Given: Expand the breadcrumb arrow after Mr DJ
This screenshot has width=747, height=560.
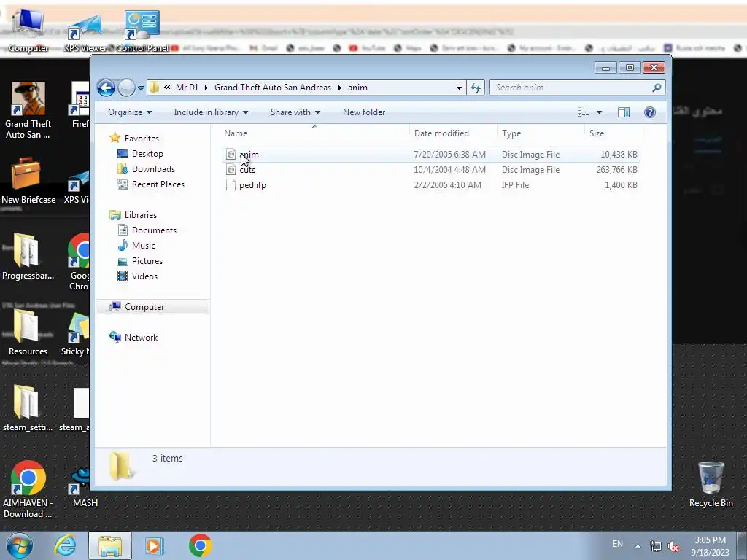Looking at the screenshot, I should click(x=206, y=87).
